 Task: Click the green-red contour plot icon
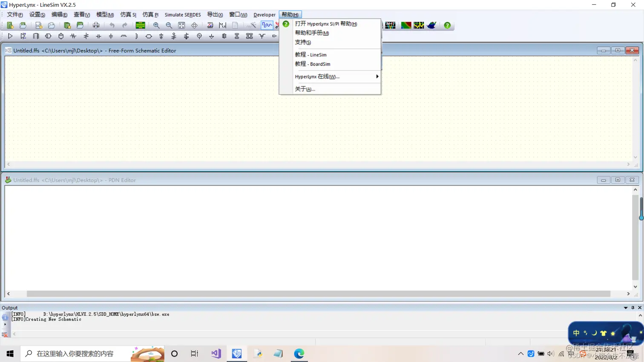click(x=406, y=26)
